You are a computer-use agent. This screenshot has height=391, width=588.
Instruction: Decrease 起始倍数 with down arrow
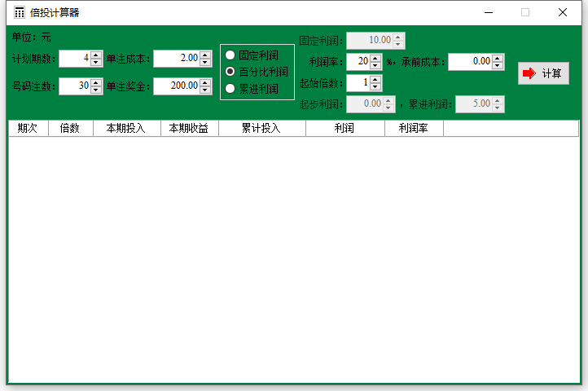[x=375, y=86]
